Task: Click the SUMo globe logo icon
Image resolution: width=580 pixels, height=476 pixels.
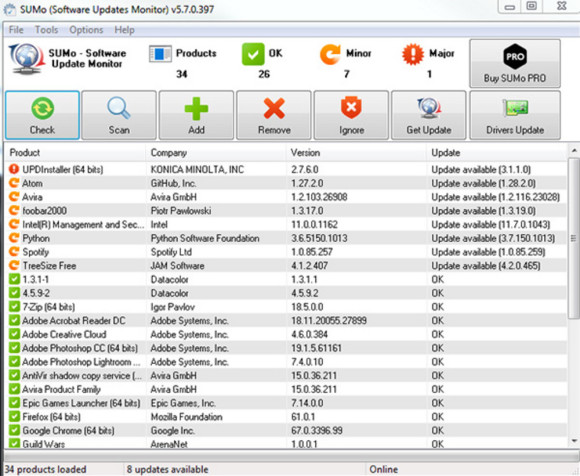Action: (x=26, y=58)
